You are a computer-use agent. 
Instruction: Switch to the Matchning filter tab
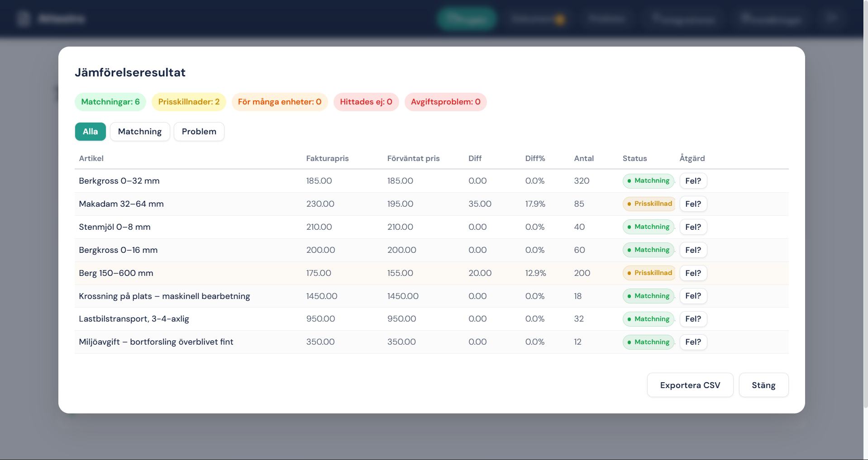pos(140,132)
